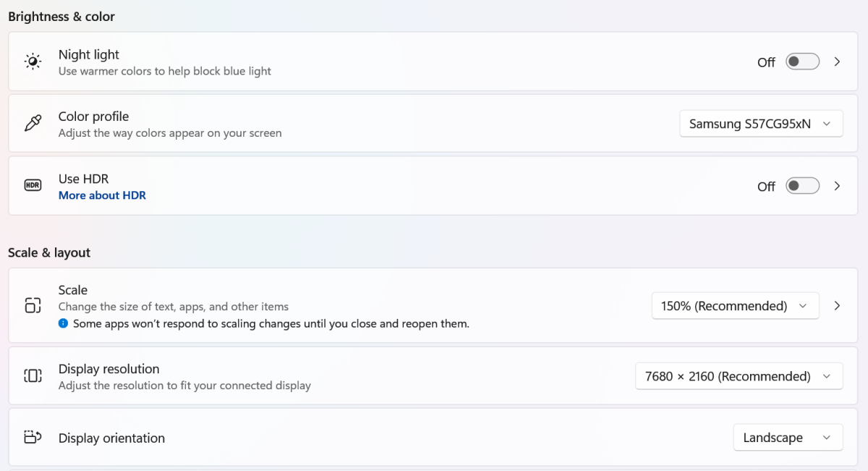868x471 pixels.
Task: Click the blue info icon under Scale
Action: coord(64,324)
